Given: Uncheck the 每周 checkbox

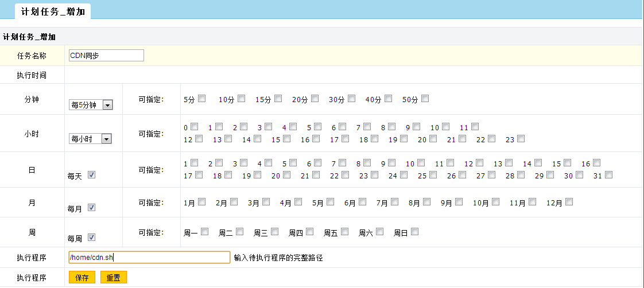Looking at the screenshot, I should tap(91, 238).
